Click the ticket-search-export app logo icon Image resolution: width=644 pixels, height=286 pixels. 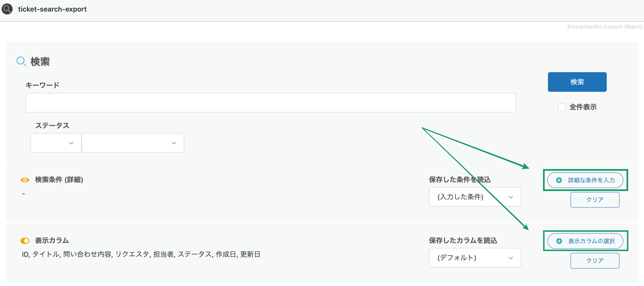click(x=8, y=9)
